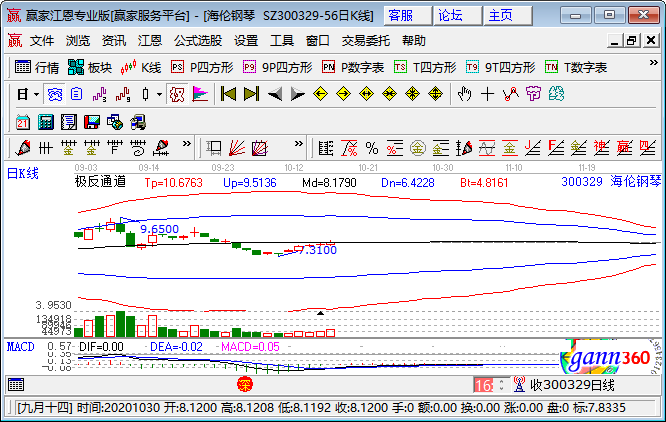Open the notepad icon

tap(69, 122)
